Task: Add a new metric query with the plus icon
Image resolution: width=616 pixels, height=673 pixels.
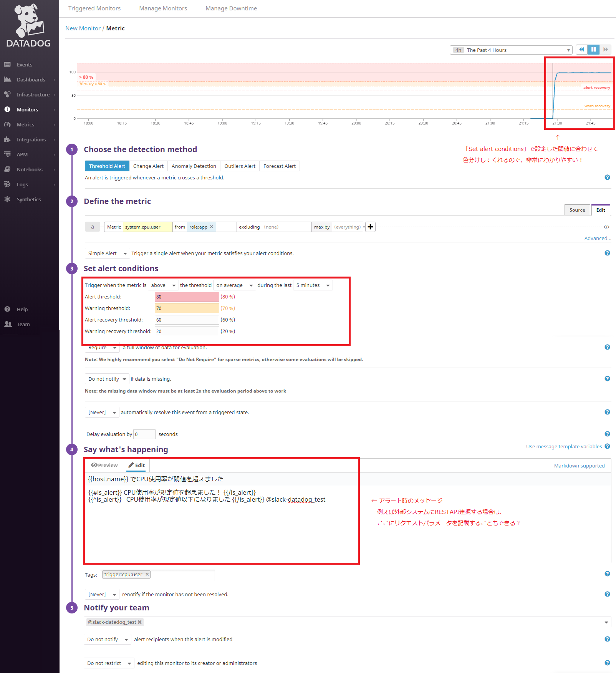Action: pyautogui.click(x=370, y=227)
